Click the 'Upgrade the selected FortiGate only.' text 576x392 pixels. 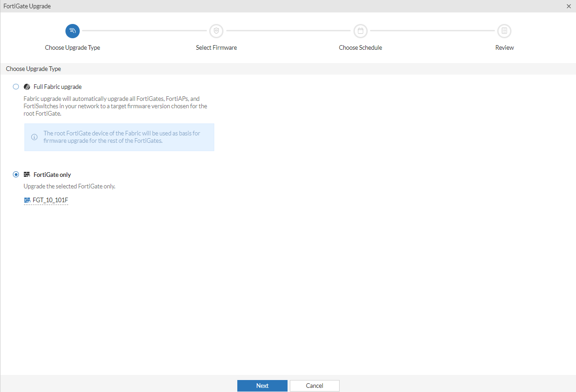pyautogui.click(x=69, y=187)
